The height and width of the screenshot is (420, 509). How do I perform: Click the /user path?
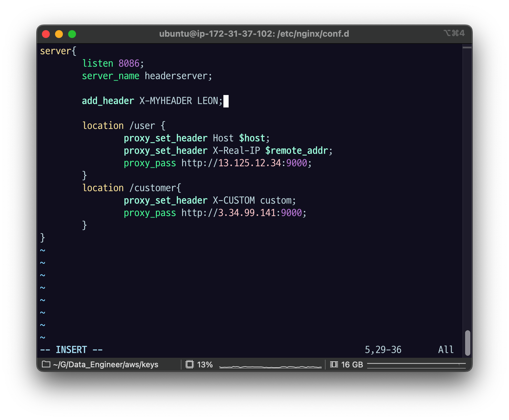tap(142, 126)
